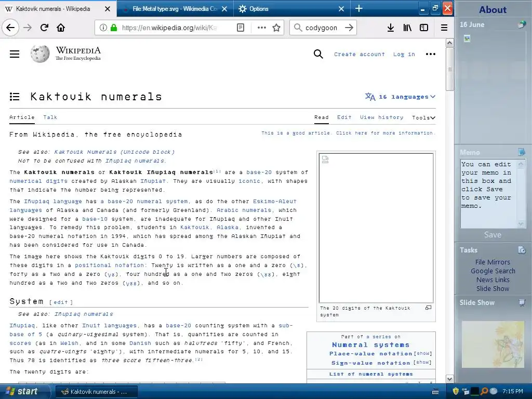
Task: Click the codygoon search field
Action: point(321,28)
